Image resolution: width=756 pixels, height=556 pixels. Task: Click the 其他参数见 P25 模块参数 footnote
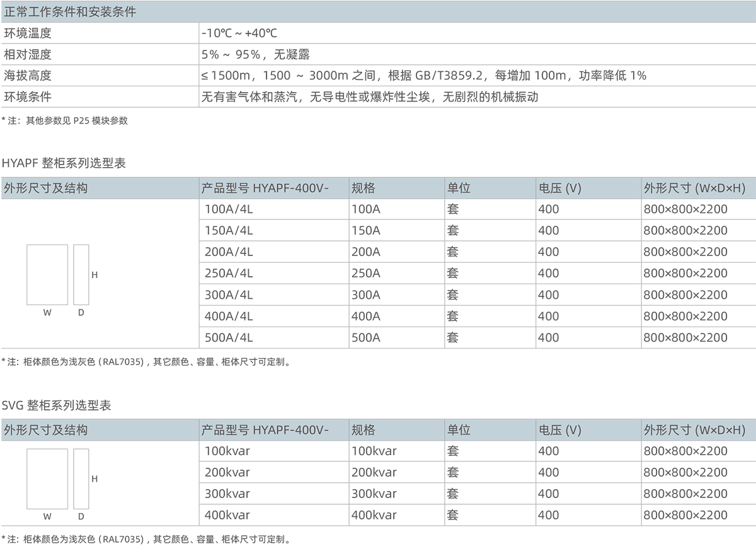65,120
